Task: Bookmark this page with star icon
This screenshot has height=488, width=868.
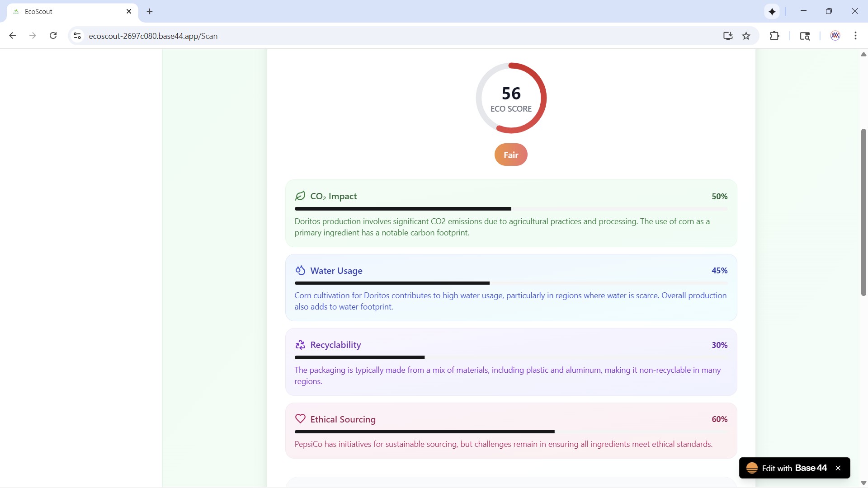Action: click(x=746, y=36)
